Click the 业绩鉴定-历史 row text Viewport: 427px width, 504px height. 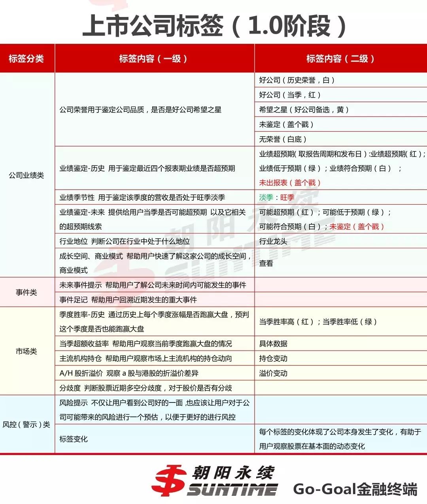coord(147,168)
